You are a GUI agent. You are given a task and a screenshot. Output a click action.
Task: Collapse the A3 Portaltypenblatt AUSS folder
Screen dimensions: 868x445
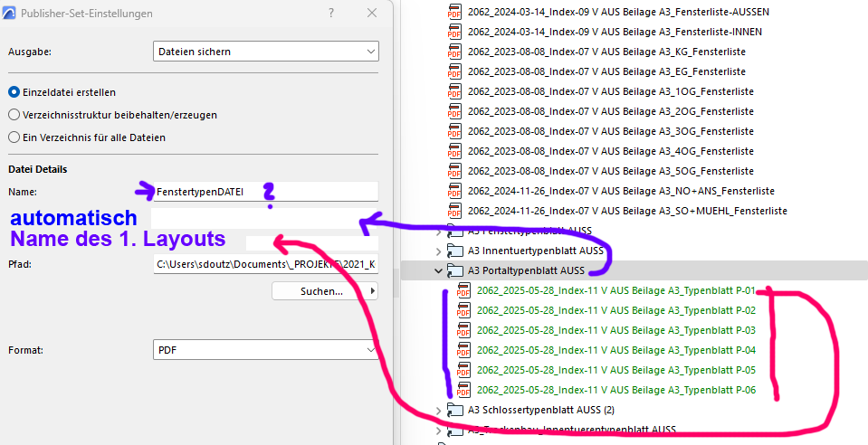[x=438, y=270]
